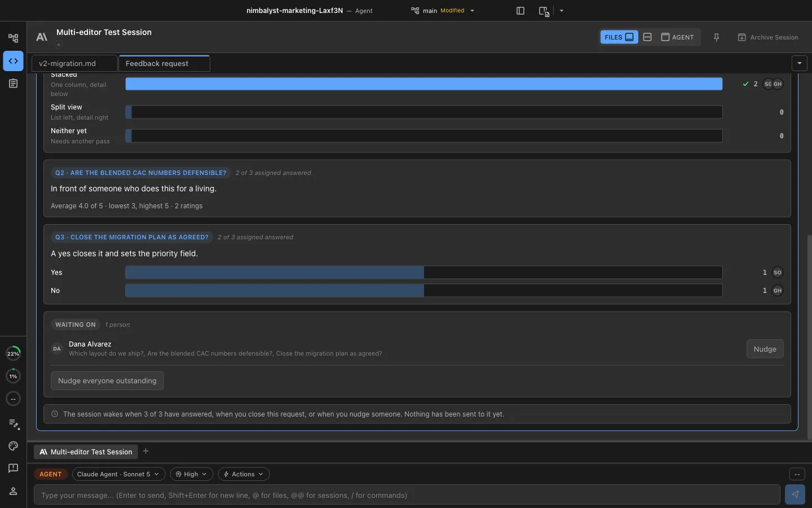Open the High effort level dropdown
Viewport: 812px width, 508px height.
[192, 474]
